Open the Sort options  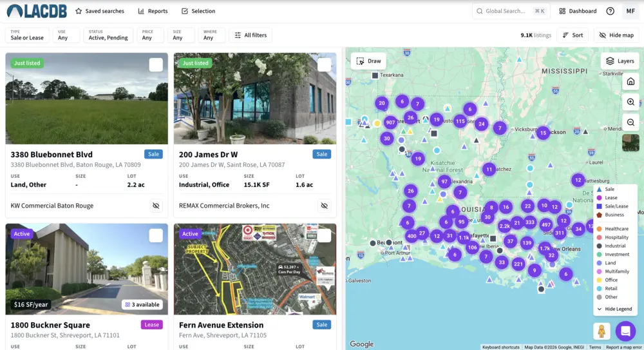(x=573, y=35)
